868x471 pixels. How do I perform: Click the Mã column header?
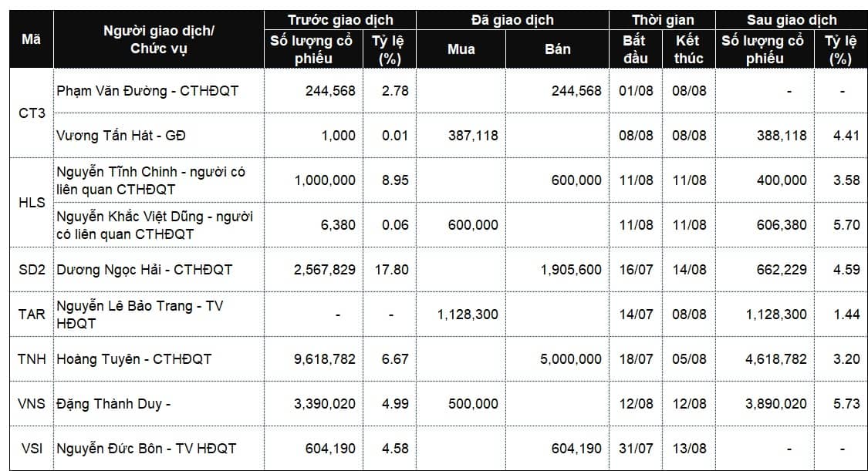32,39
